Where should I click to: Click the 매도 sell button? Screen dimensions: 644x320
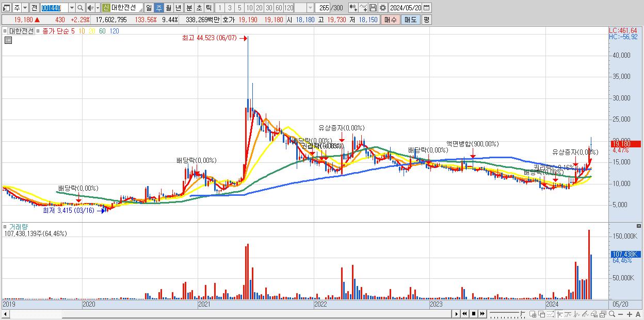411,20
